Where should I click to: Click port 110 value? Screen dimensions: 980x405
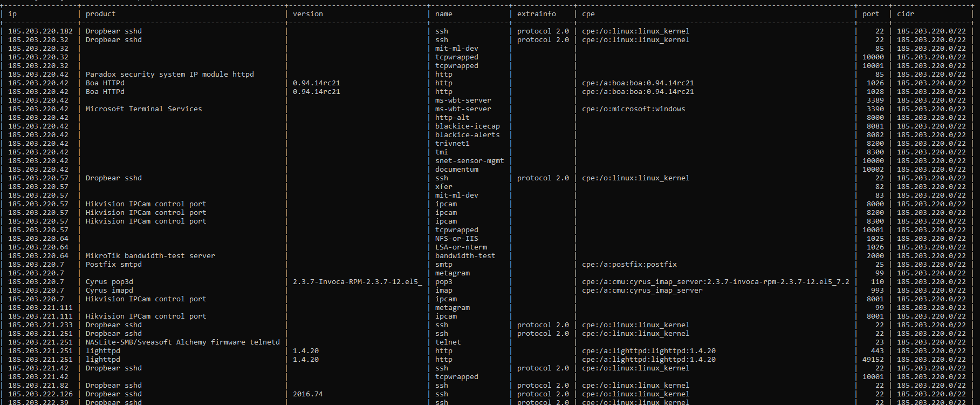click(x=878, y=282)
